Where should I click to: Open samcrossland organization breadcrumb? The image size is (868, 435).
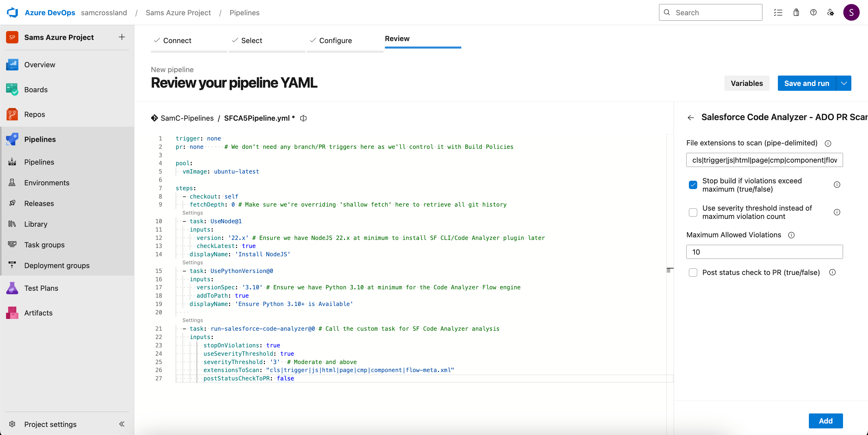[x=104, y=12]
